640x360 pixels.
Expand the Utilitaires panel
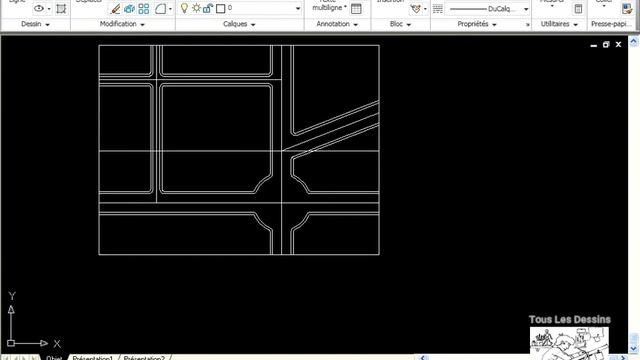tap(559, 24)
